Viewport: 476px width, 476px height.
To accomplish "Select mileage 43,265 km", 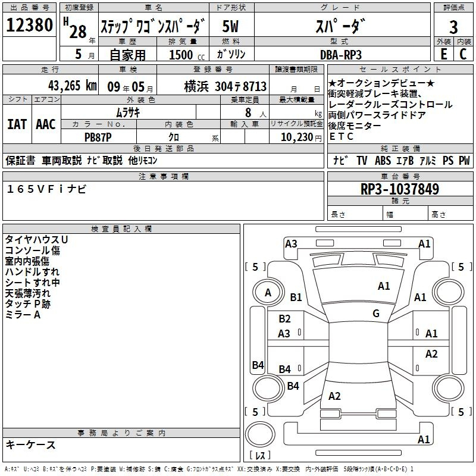I will pos(73,86).
